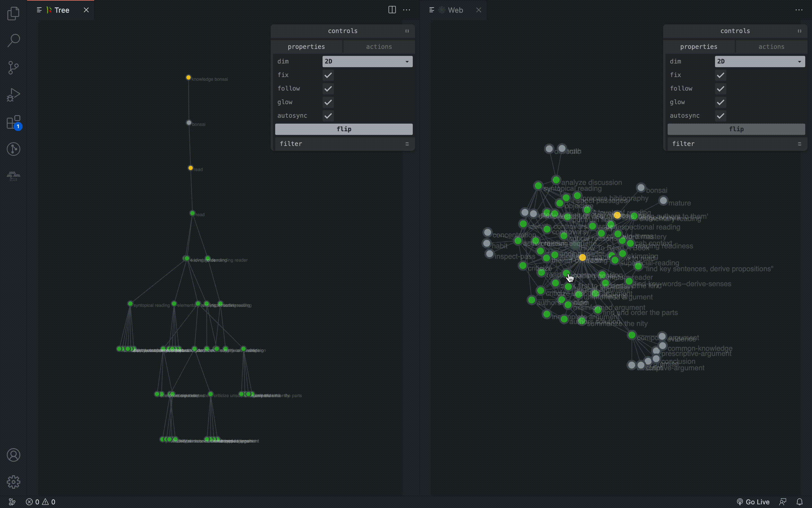Open the Accounts menu icon
This screenshot has height=508, width=812.
pos(14,455)
